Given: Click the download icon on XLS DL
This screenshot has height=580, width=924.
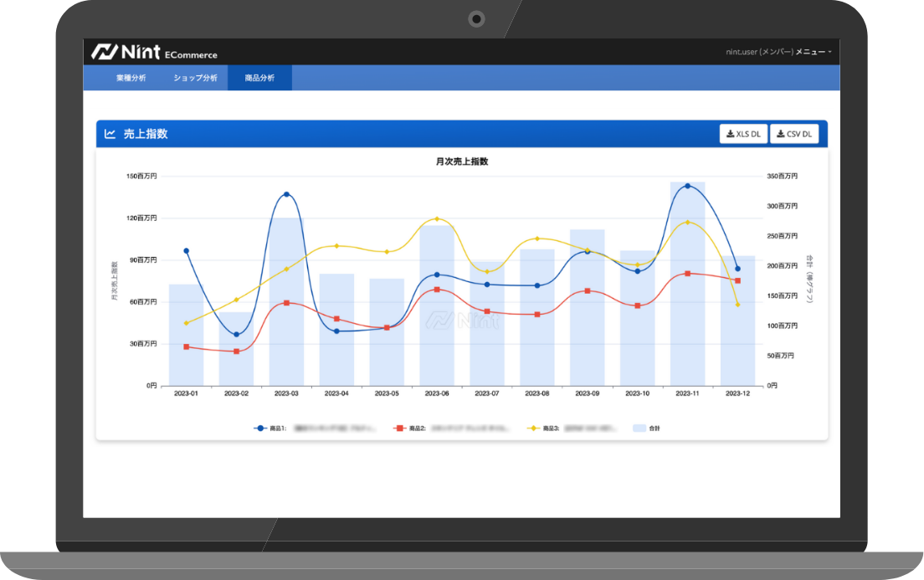Looking at the screenshot, I should tap(730, 134).
